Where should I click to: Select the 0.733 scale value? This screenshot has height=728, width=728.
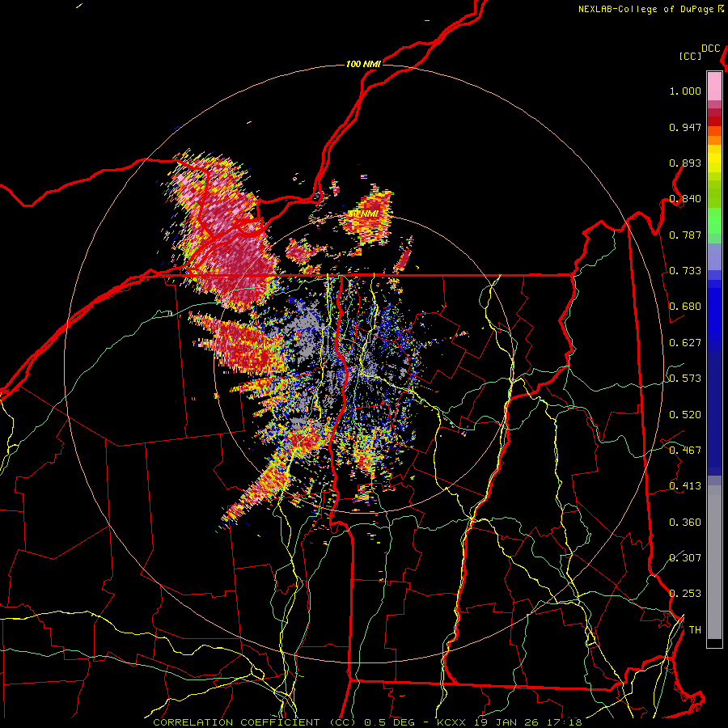tap(685, 271)
